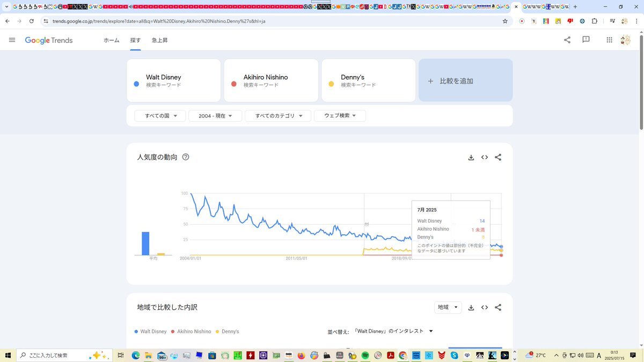Click the red dot on Akihiro Nishino card
Image resolution: width=644 pixels, height=362 pixels.
pos(233,84)
